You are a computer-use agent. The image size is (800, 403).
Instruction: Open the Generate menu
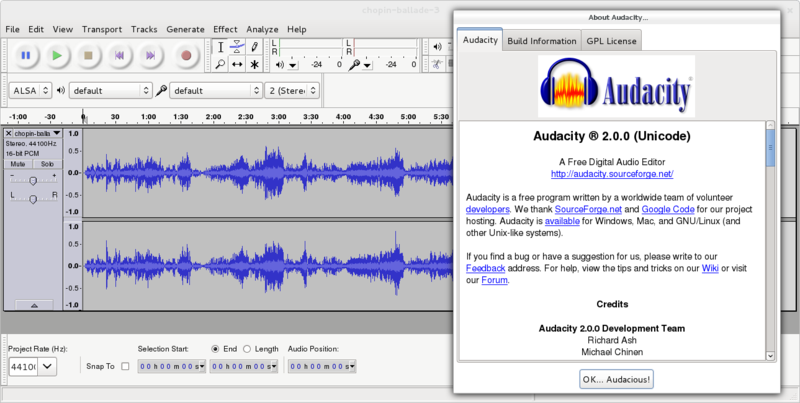point(185,29)
